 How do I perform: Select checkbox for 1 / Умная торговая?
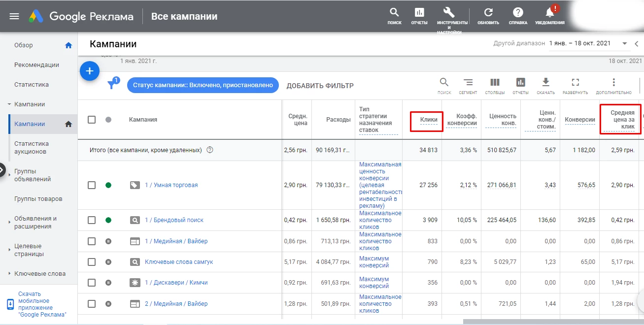(92, 185)
